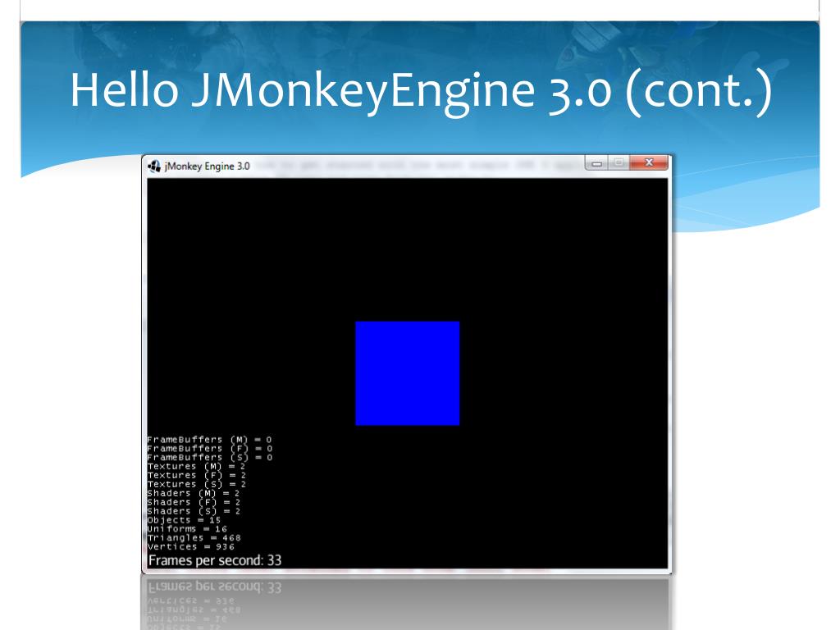Click the 'Shaders (F) = 2' line

click(x=194, y=502)
